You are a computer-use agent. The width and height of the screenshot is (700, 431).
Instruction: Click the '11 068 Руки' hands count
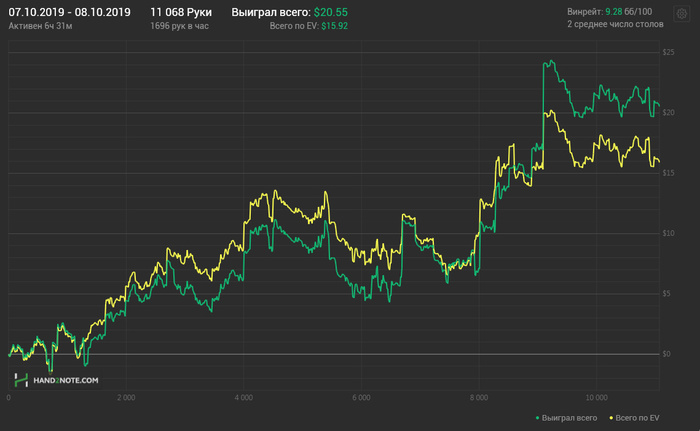tap(181, 12)
